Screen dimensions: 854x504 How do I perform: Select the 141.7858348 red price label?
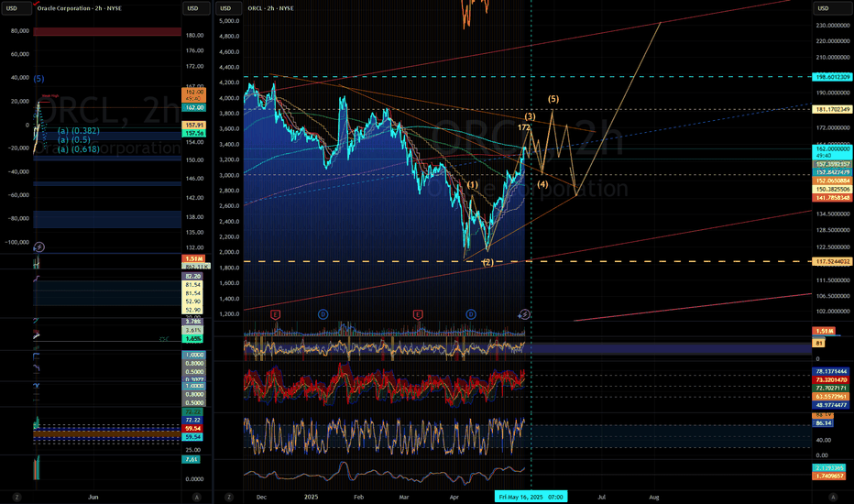click(x=832, y=198)
